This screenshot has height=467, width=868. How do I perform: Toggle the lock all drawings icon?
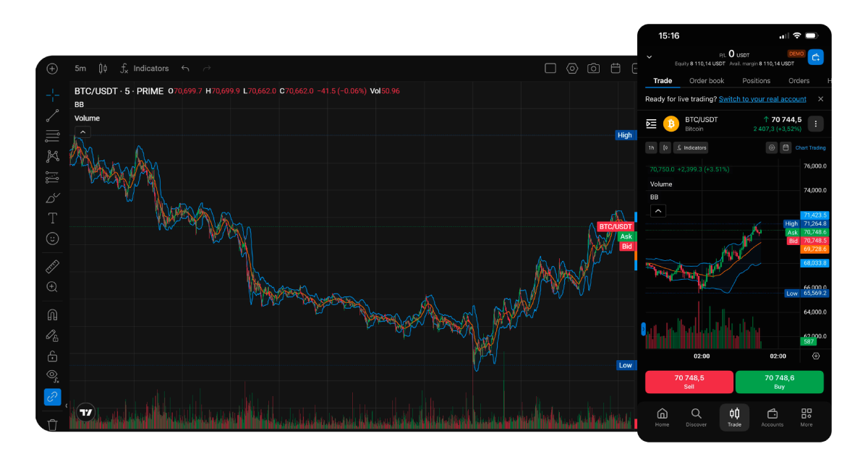click(52, 356)
